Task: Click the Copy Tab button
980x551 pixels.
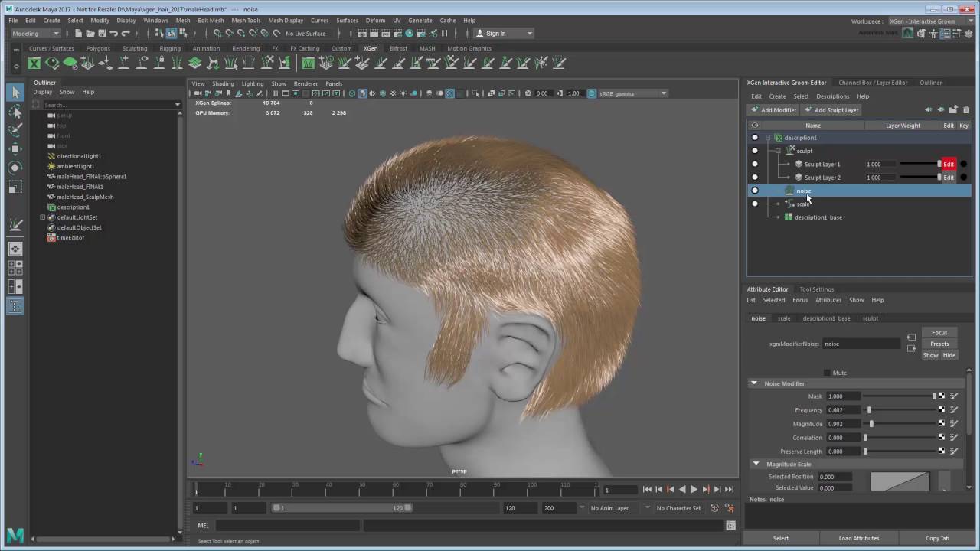Action: click(x=937, y=538)
